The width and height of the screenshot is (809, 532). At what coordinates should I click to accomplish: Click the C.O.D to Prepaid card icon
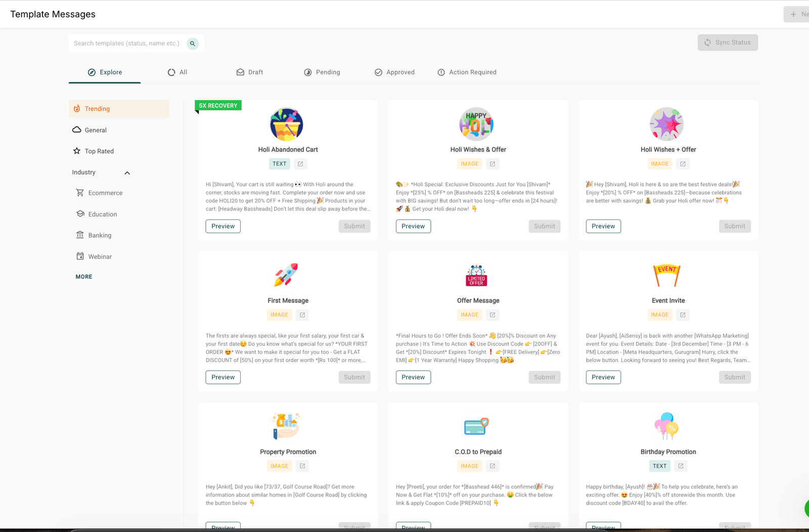pyautogui.click(x=476, y=426)
